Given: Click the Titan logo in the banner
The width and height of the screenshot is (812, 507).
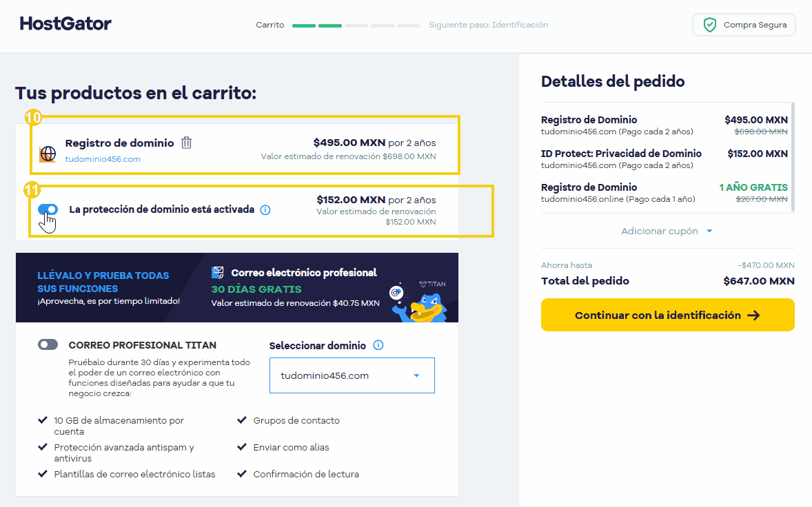Looking at the screenshot, I should point(432,284).
